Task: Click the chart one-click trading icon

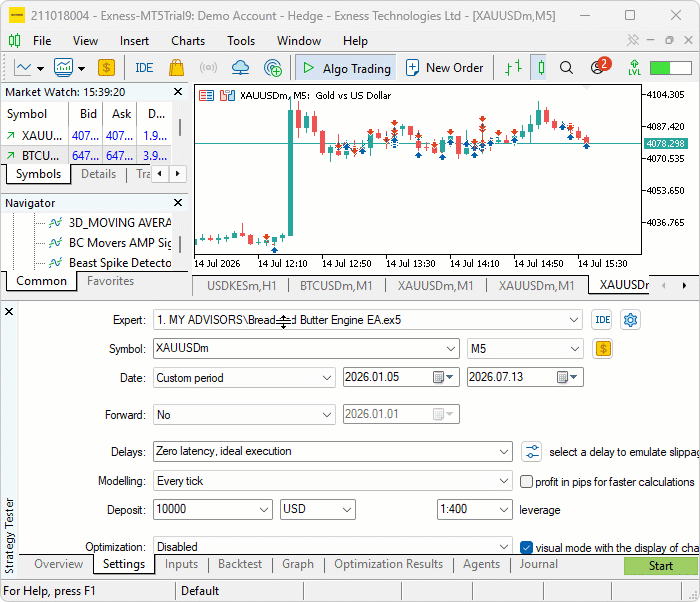Action: click(227, 96)
